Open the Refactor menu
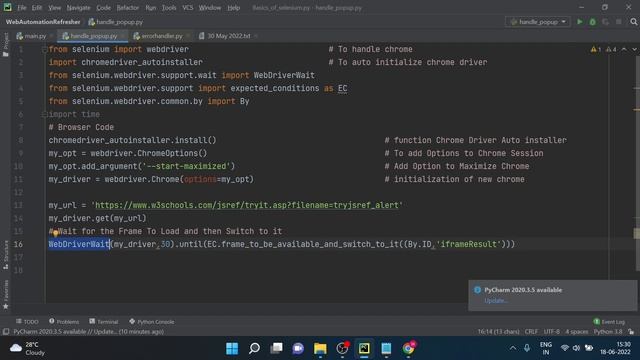 pyautogui.click(x=128, y=8)
